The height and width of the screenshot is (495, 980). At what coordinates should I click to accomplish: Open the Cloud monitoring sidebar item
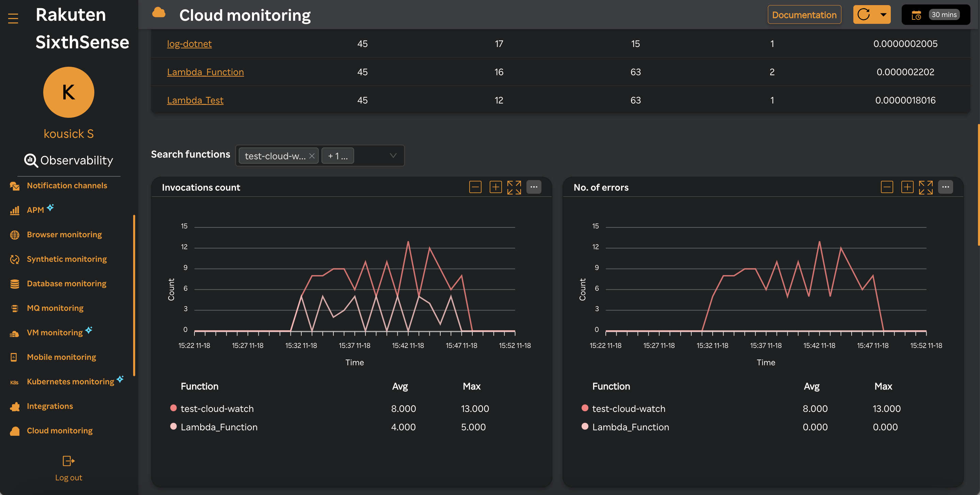(60, 431)
